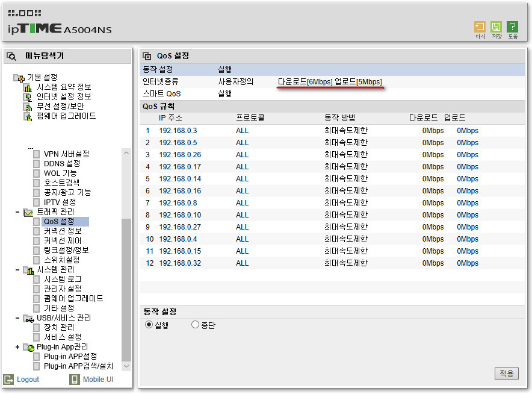The image size is (532, 394).
Task: Click the 적용 apply button
Action: tap(506, 374)
